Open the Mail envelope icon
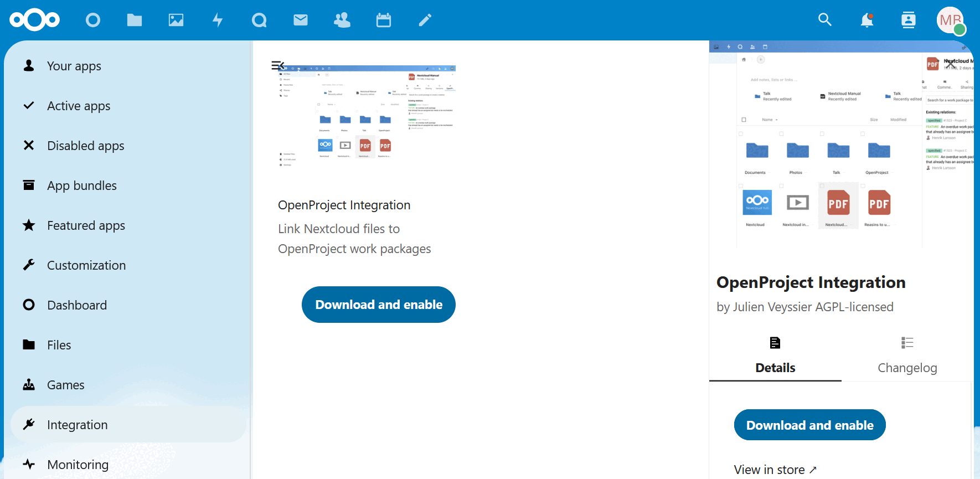This screenshot has width=980, height=479. pyautogui.click(x=301, y=20)
